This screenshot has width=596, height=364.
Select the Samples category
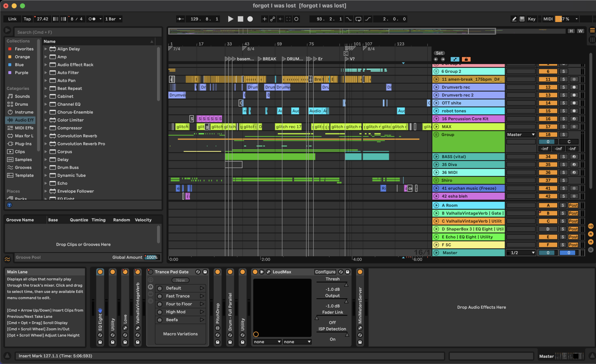(23, 160)
